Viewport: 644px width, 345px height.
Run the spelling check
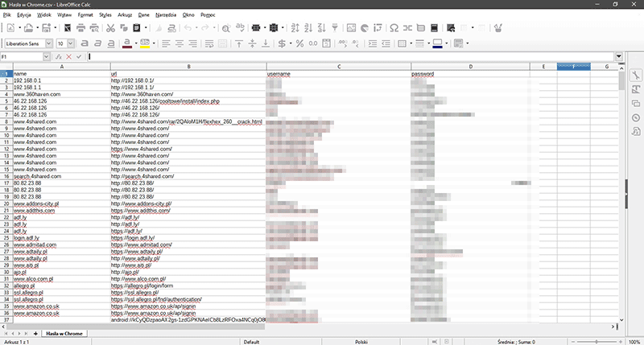[241, 28]
